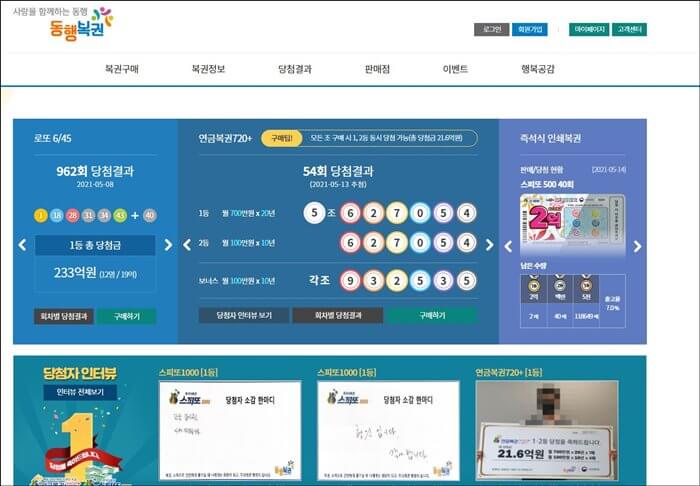
Task: Open 회차별 당첨결과 under 연금복권720+
Action: (338, 316)
